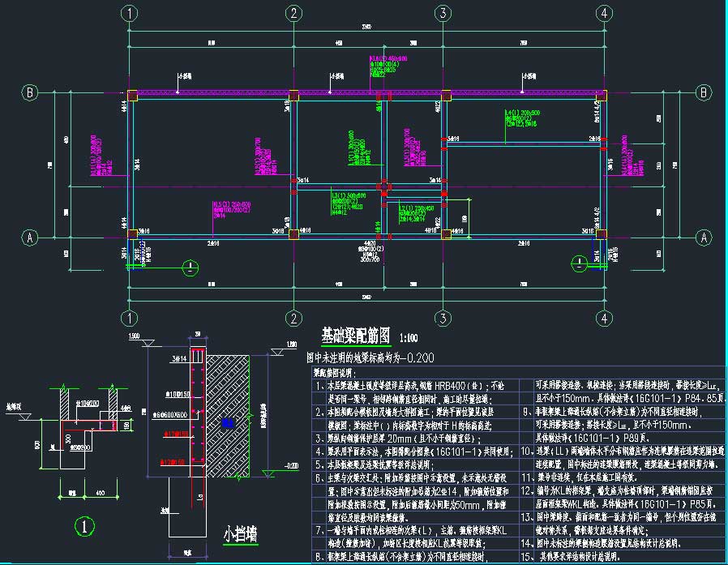Select the 小挡墙 detail title
This screenshot has width=728, height=565.
click(241, 534)
